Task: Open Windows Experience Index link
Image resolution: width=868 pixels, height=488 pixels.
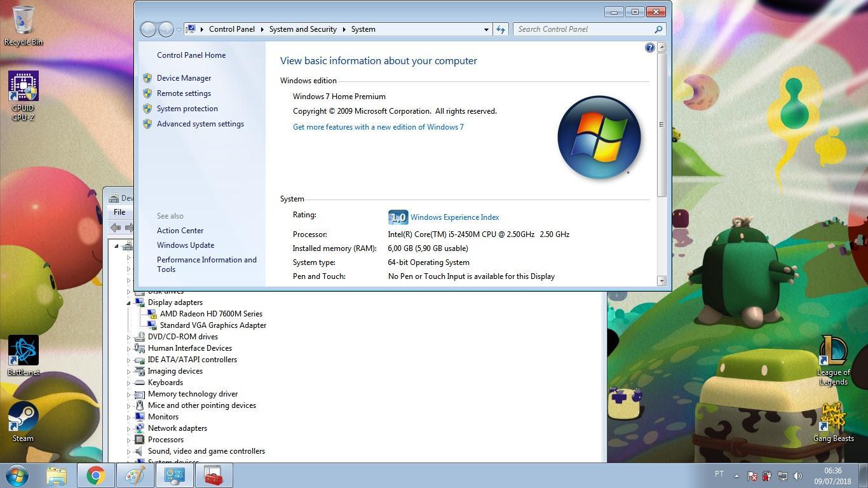Action: tap(455, 217)
